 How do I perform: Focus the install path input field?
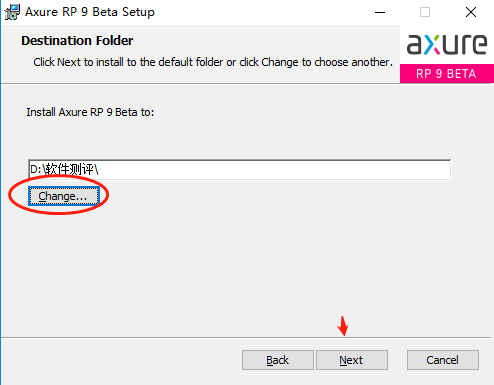coord(240,170)
